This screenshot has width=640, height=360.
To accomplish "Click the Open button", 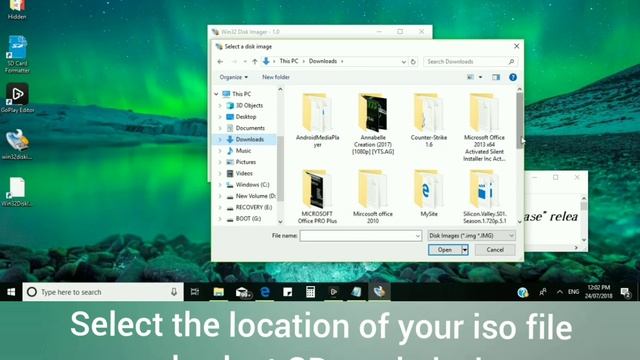I will [x=445, y=250].
